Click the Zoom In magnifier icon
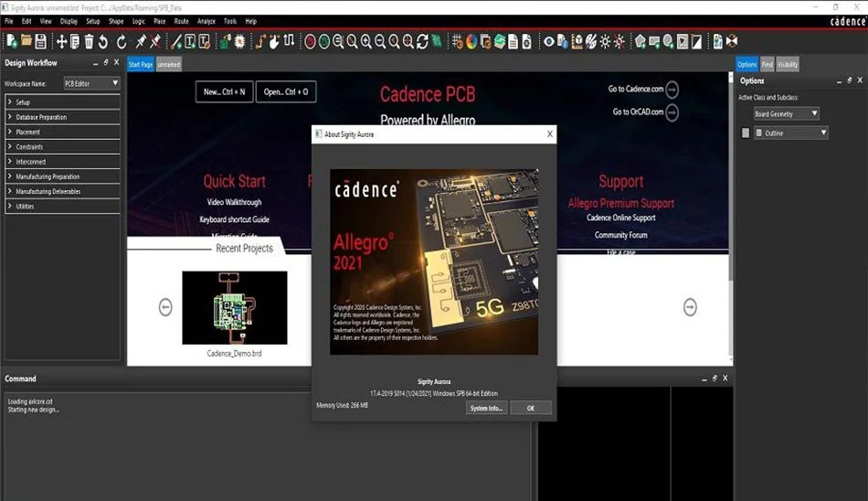The width and height of the screenshot is (868, 501). tap(365, 41)
